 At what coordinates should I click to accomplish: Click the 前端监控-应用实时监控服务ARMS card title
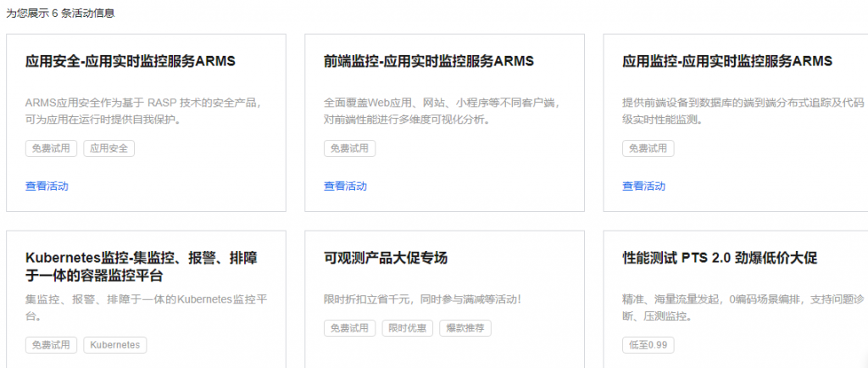(429, 61)
